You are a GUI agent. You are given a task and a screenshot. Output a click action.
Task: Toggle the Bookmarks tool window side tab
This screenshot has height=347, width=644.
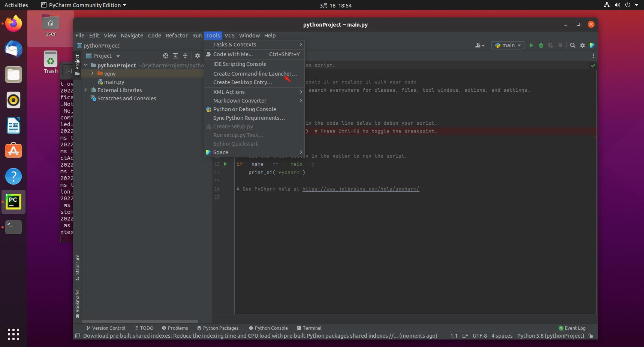pos(77,304)
